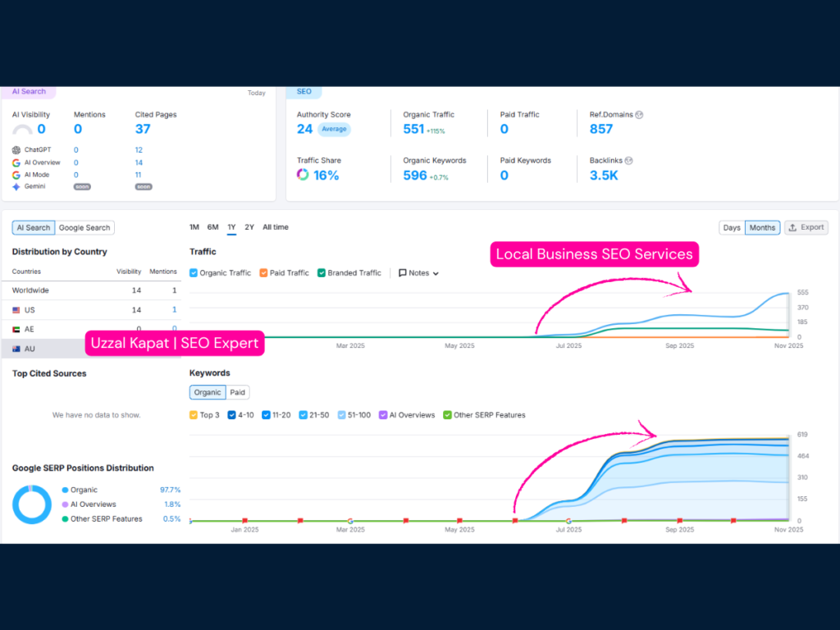This screenshot has height=630, width=840.
Task: Uncheck the Organic Traffic checkbox
Action: [194, 273]
